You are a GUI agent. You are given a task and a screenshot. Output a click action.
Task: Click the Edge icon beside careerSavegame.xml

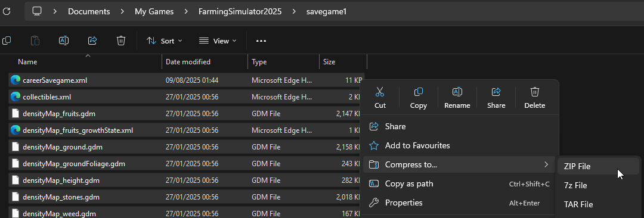(16, 80)
